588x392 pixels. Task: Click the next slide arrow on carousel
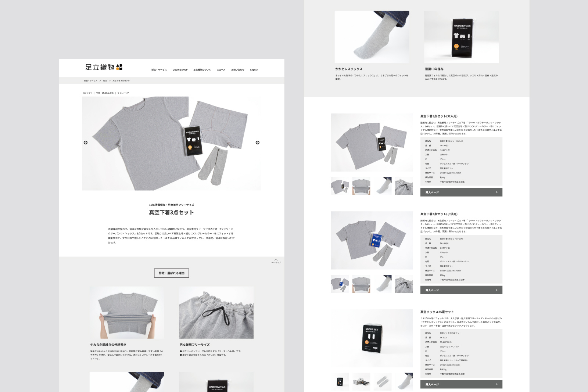tap(258, 143)
